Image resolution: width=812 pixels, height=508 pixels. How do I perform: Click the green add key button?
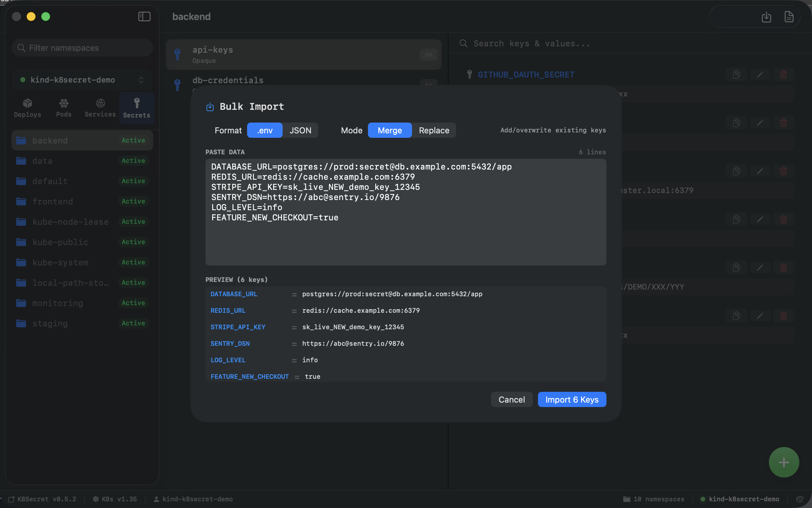tap(783, 462)
